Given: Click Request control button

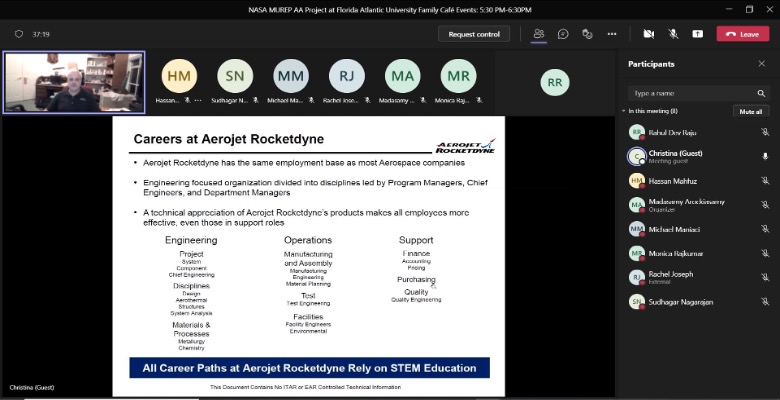Looking at the screenshot, I should point(473,34).
